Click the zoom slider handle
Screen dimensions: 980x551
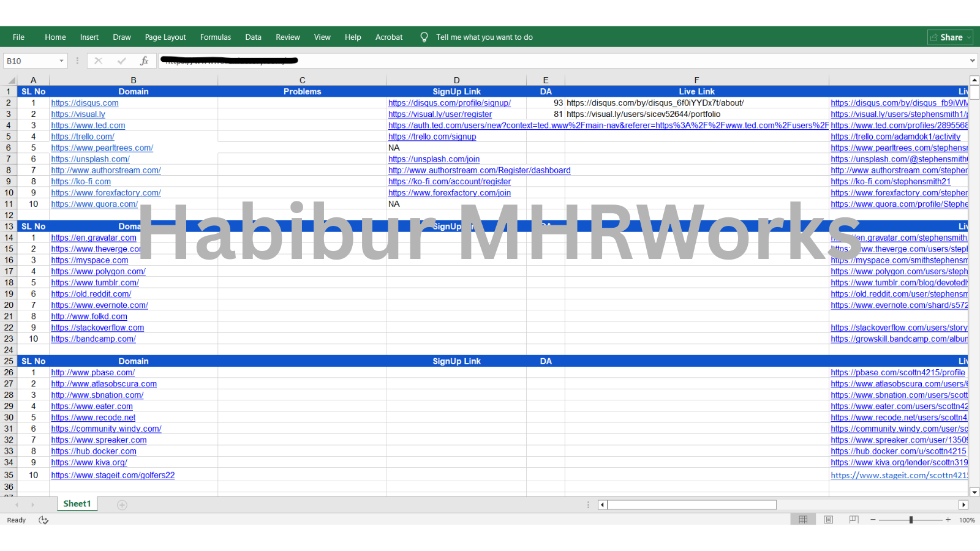pos(911,520)
